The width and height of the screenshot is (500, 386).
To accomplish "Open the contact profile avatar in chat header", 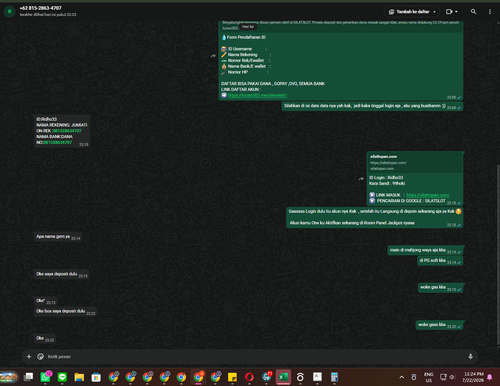I will pos(10,12).
